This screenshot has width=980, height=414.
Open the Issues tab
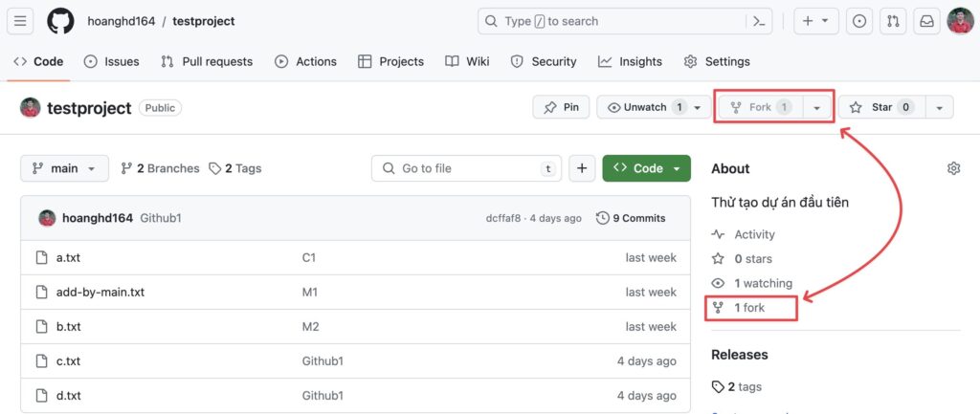point(111,61)
